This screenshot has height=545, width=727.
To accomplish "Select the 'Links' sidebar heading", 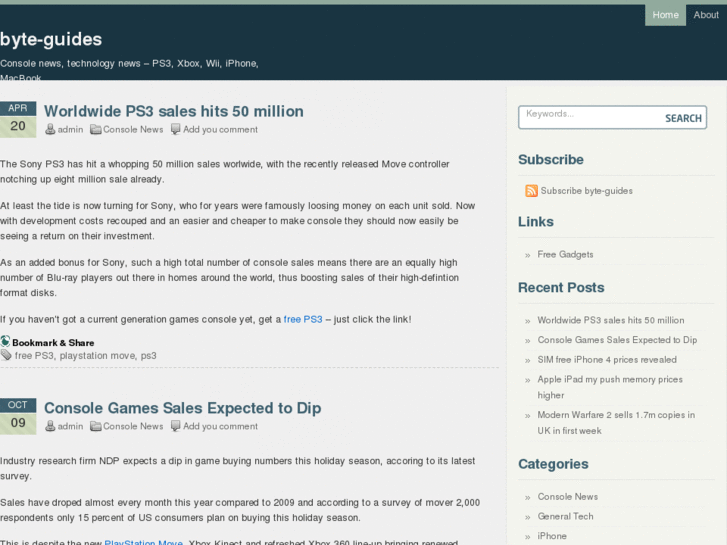I will [x=536, y=222].
